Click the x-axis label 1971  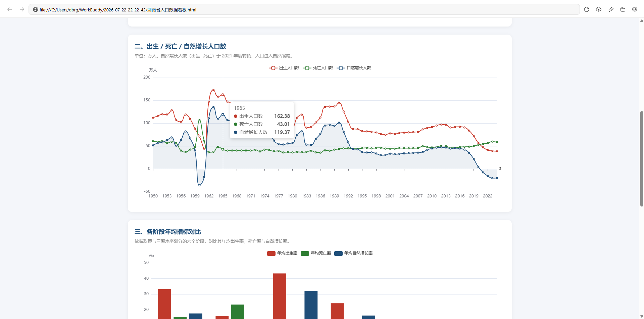(251, 196)
